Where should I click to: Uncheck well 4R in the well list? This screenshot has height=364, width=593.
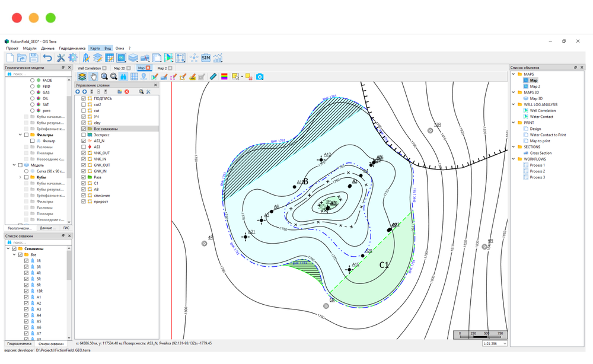(26, 273)
